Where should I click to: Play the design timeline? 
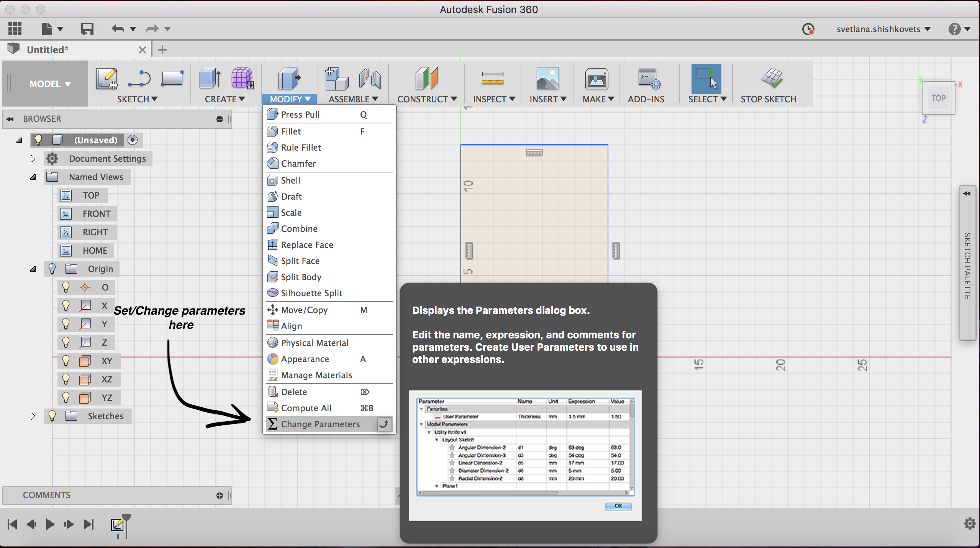[50, 523]
